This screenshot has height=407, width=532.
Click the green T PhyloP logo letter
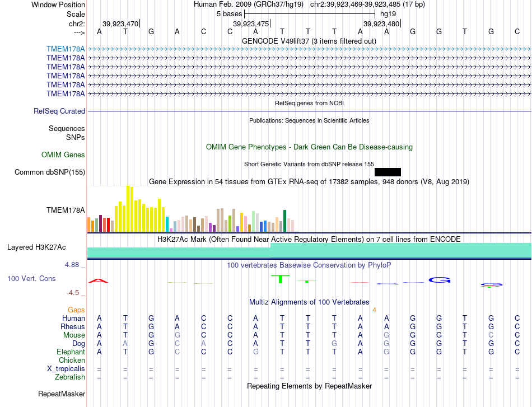(280, 279)
